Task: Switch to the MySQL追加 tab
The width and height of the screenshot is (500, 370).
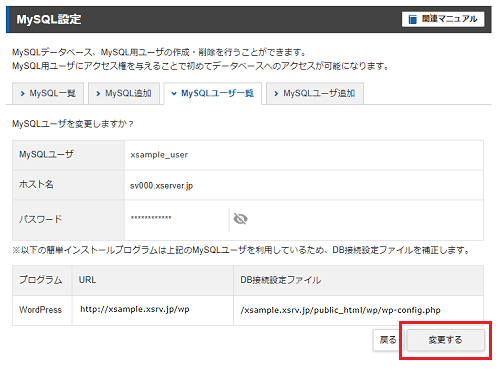Action: pyautogui.click(x=124, y=93)
